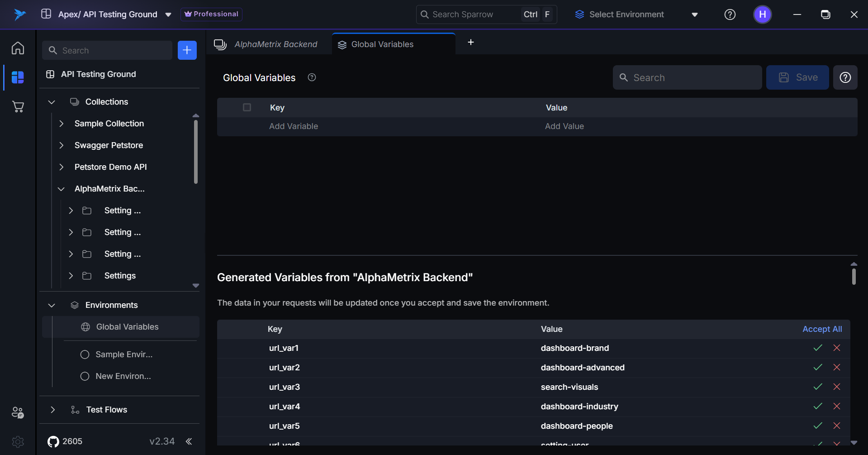Reject the url_var2 variable with the red X

click(836, 367)
